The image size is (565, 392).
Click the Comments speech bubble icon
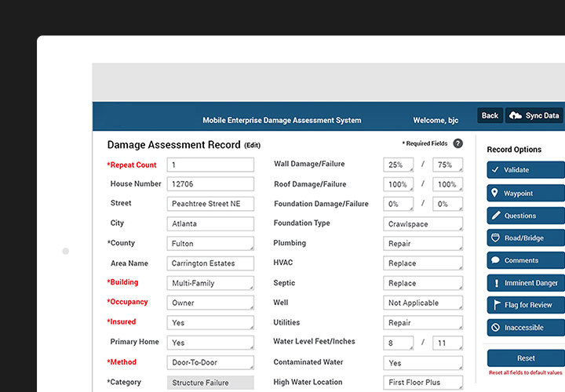click(x=495, y=260)
